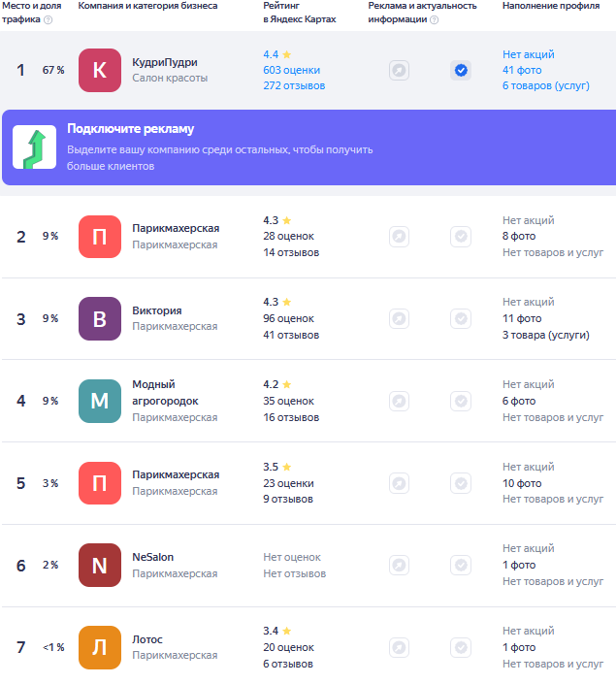Click the verification checkmark in Виктория row
The height and width of the screenshot is (684, 616).
[x=461, y=318]
